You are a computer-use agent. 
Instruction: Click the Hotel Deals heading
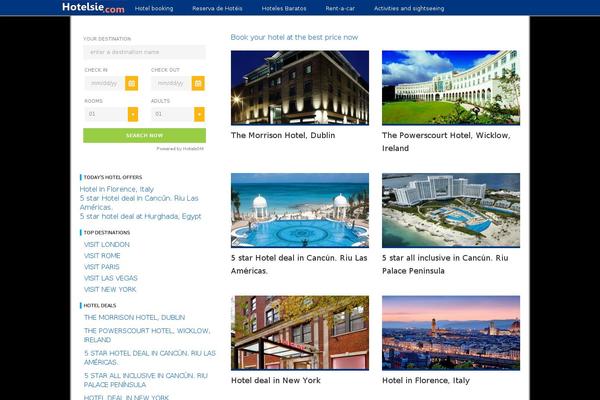pos(100,305)
